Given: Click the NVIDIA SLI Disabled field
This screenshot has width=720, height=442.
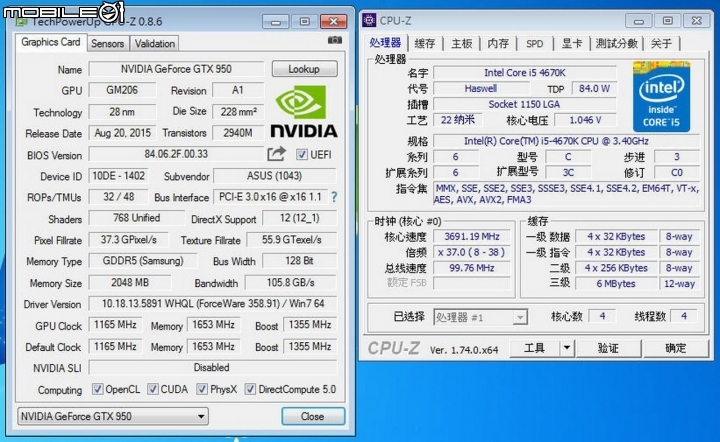Looking at the screenshot, I should (x=213, y=367).
